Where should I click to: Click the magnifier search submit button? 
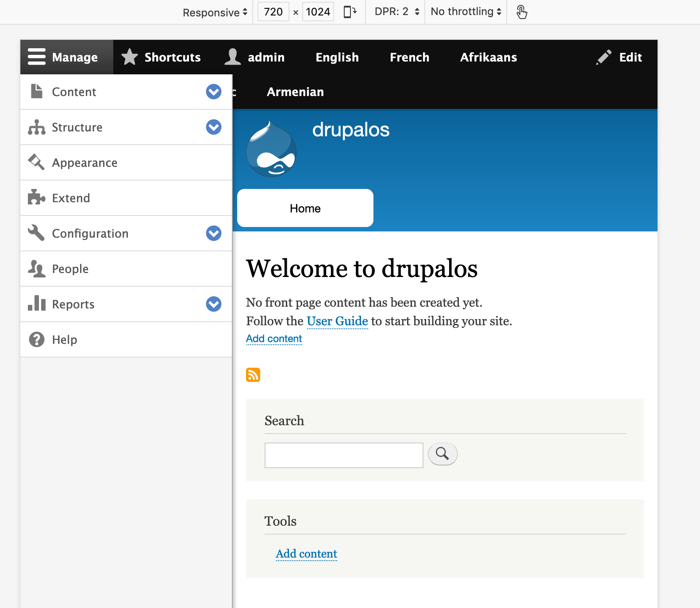tap(442, 454)
